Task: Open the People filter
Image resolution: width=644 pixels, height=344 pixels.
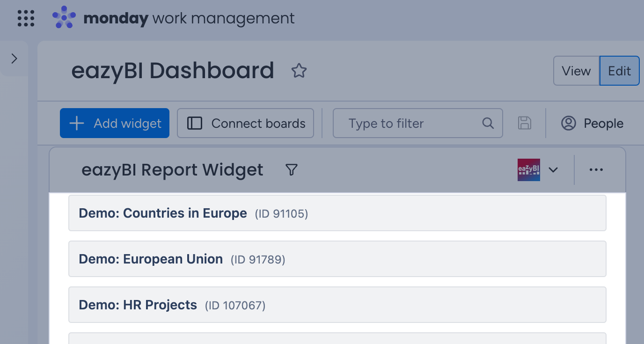Action: coord(592,123)
